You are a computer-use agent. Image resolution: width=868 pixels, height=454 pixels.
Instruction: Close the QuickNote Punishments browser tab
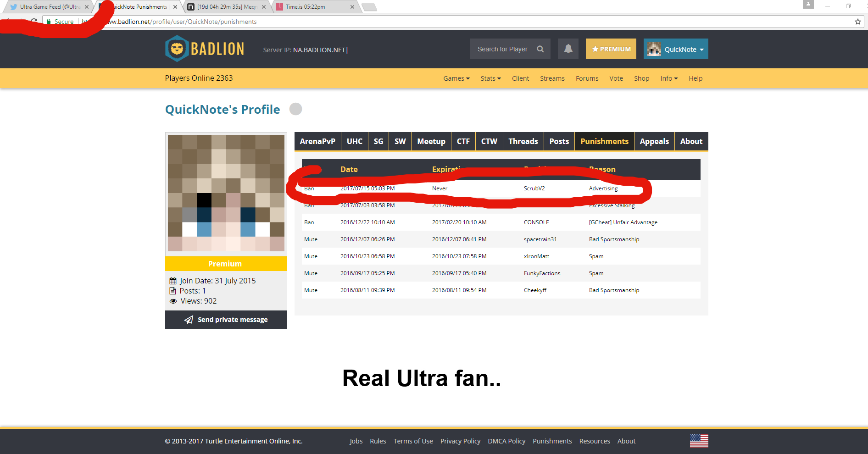(175, 7)
